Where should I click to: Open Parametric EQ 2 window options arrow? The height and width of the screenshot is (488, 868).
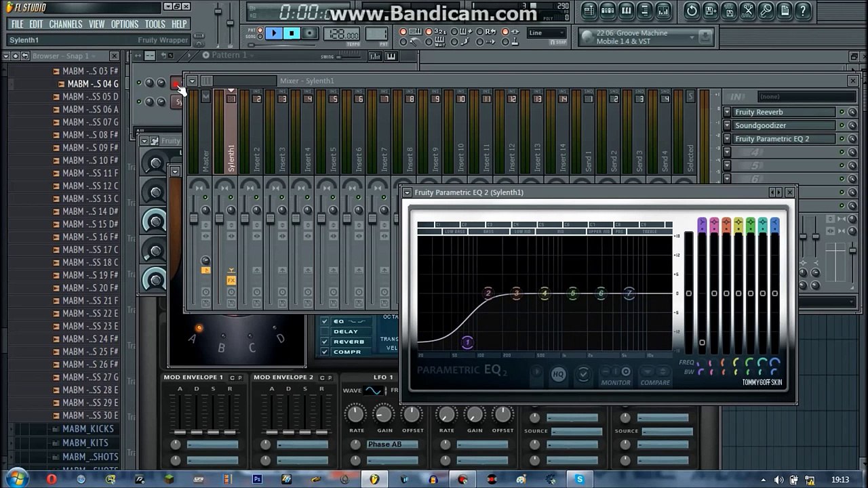coord(407,192)
